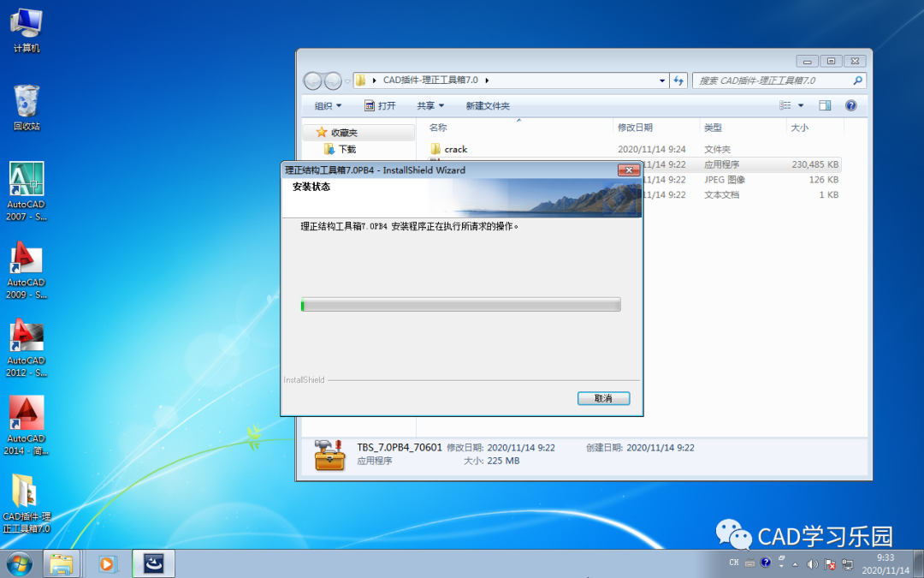This screenshot has width=924, height=578.
Task: Close the InstallShield Wizard dialog
Action: [629, 170]
